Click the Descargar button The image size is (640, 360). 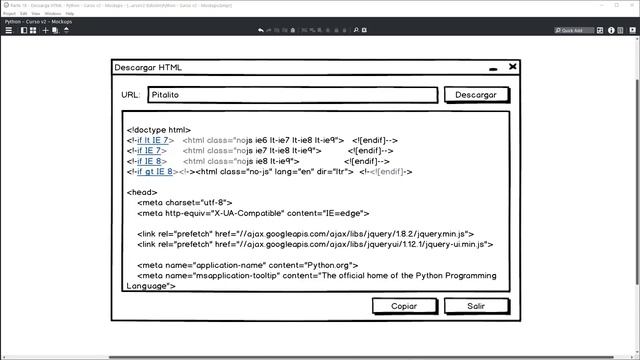pyautogui.click(x=476, y=95)
